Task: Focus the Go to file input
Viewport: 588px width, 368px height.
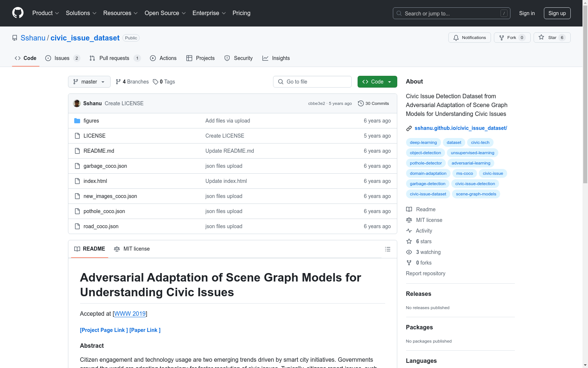Action: pos(312,82)
